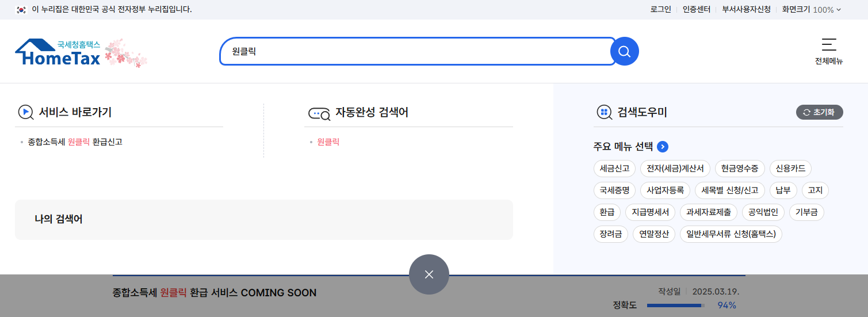The width and height of the screenshot is (868, 317).
Task: Close the search panel with the X button
Action: tap(429, 274)
